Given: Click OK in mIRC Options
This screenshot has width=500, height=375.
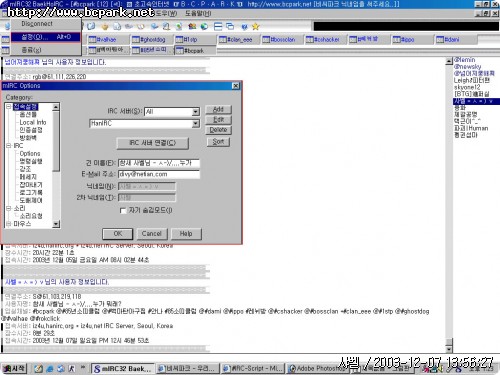Looking at the screenshot, I should coord(118,234).
